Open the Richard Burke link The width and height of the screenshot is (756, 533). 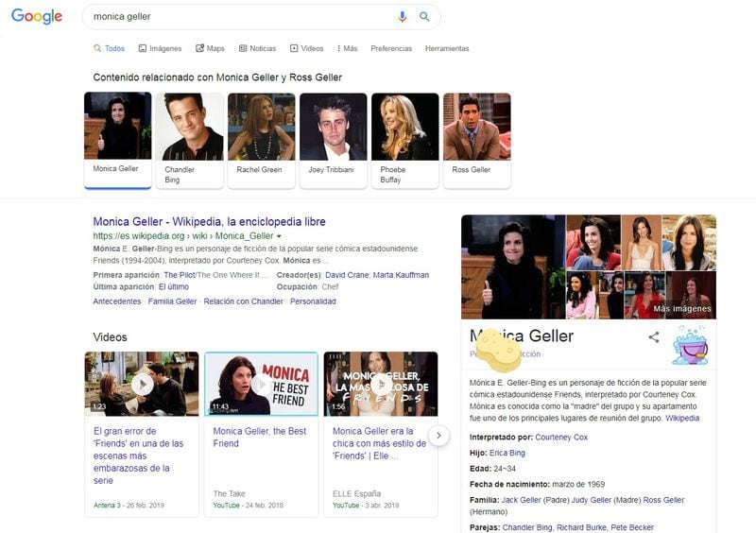(x=581, y=527)
